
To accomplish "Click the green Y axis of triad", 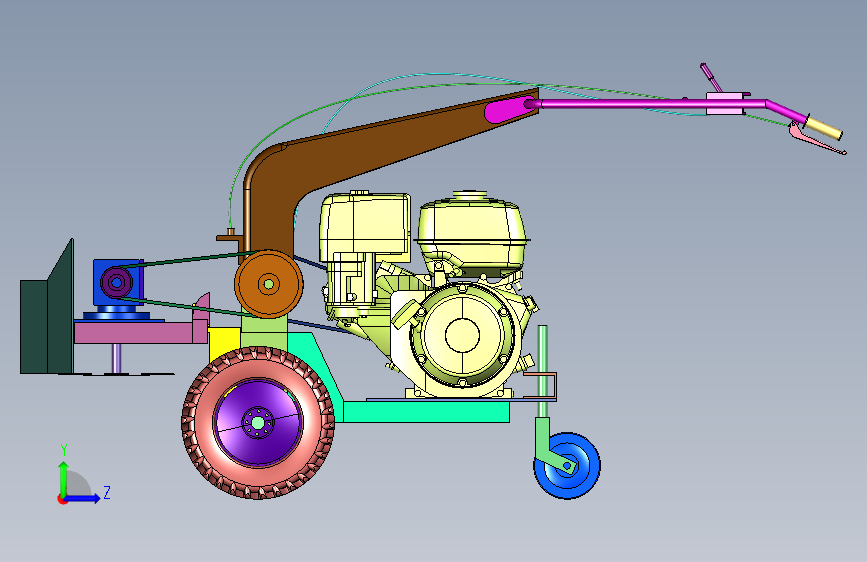I will (64, 478).
